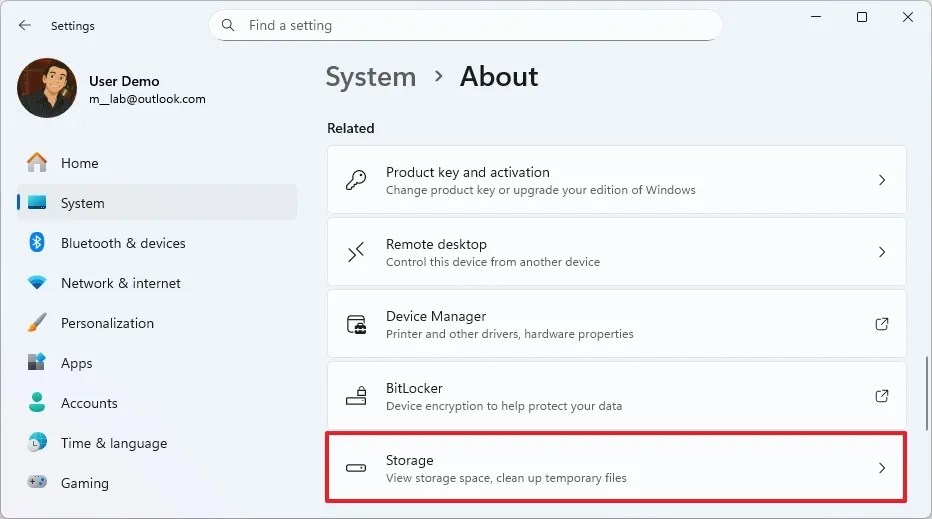Open Gaming settings page
The image size is (932, 519).
[157, 483]
